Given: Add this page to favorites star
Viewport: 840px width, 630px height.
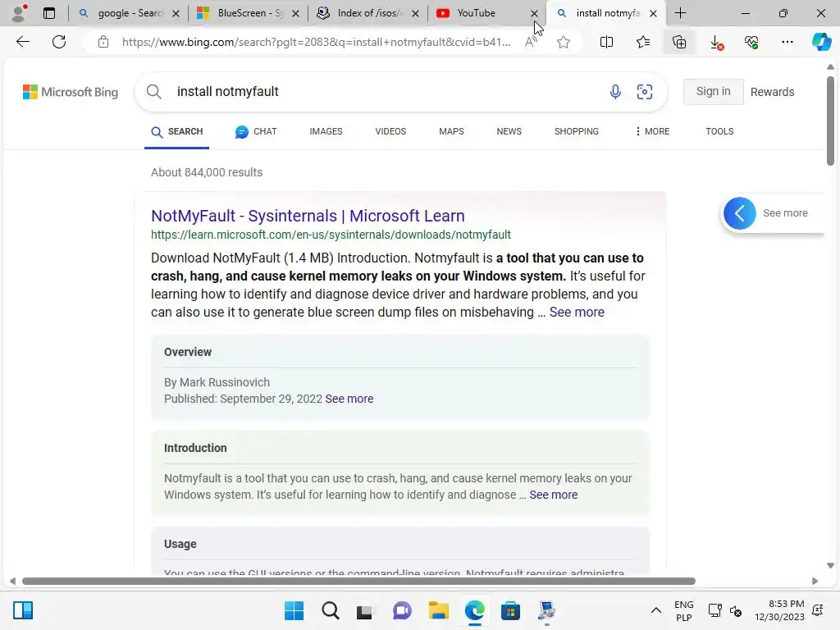Looking at the screenshot, I should pyautogui.click(x=563, y=42).
